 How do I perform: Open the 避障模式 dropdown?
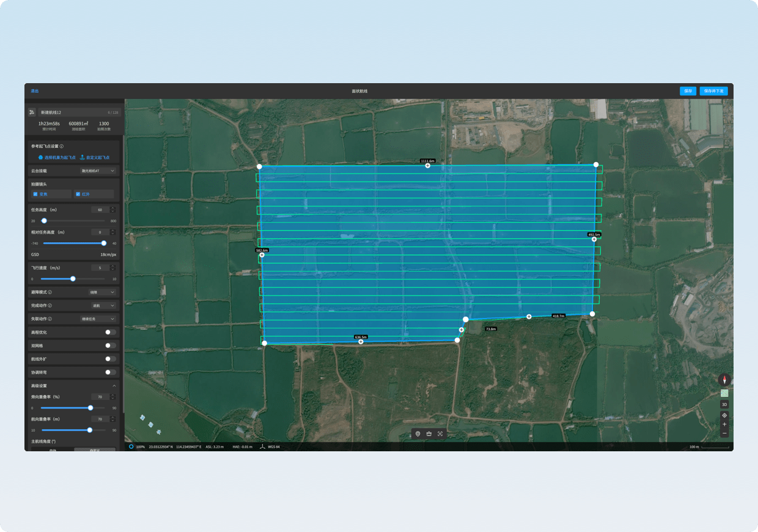pos(103,292)
